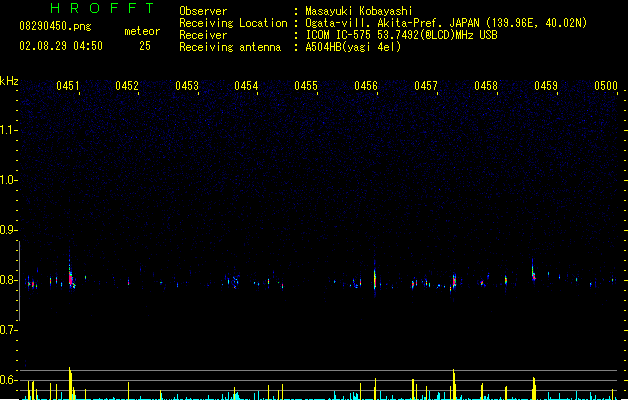
Task: Click the kHz axis unit label
Action: tap(9, 81)
